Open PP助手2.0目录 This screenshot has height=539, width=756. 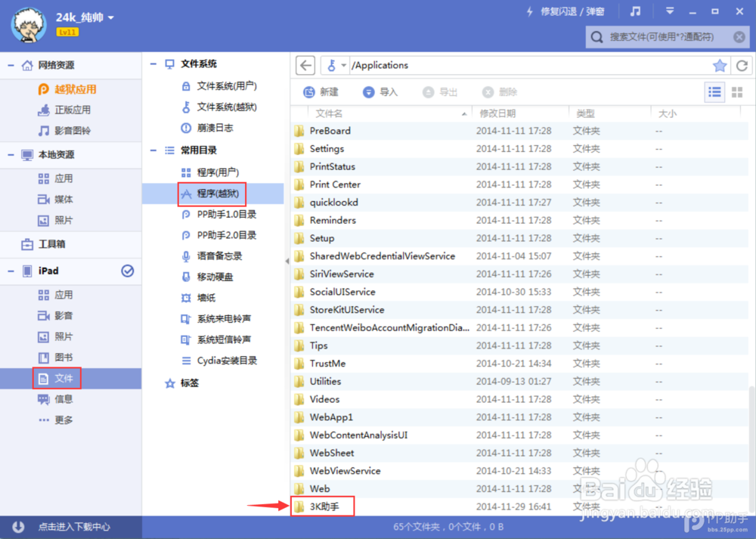click(x=219, y=235)
